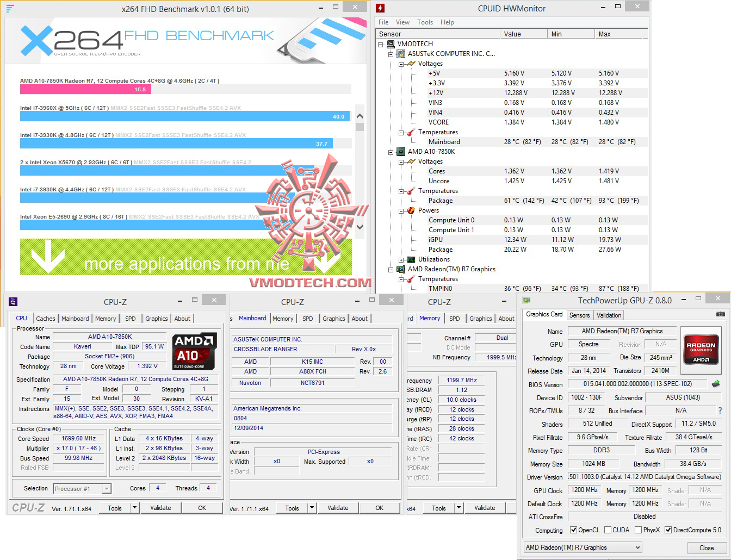
Task: Open the About tab in the CPU-Z Mainboard window
Action: pos(360,319)
